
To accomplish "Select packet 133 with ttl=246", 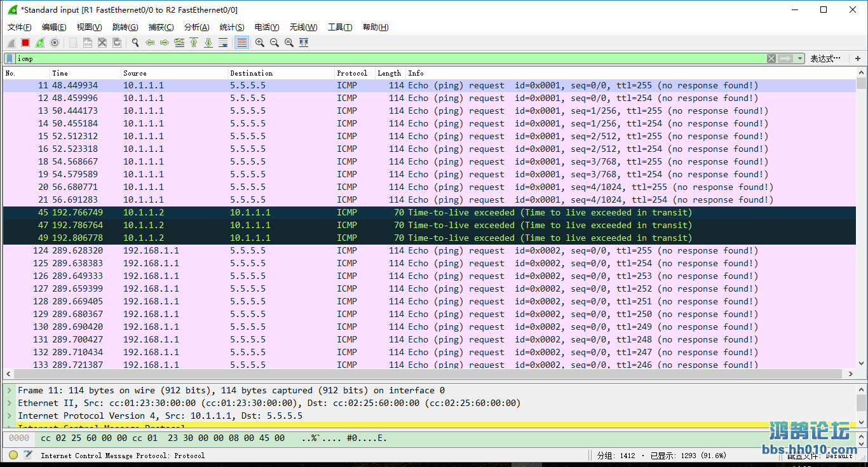I will 430,364.
